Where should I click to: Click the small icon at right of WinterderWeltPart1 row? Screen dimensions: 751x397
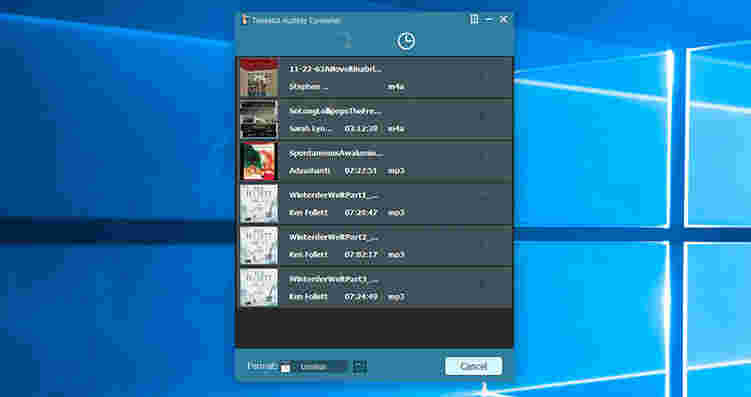[483, 196]
